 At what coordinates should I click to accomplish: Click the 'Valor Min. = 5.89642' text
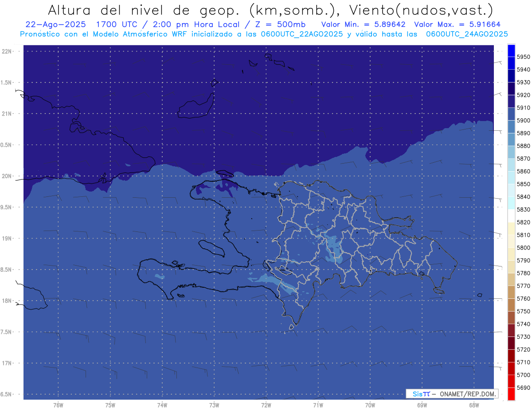click(364, 24)
